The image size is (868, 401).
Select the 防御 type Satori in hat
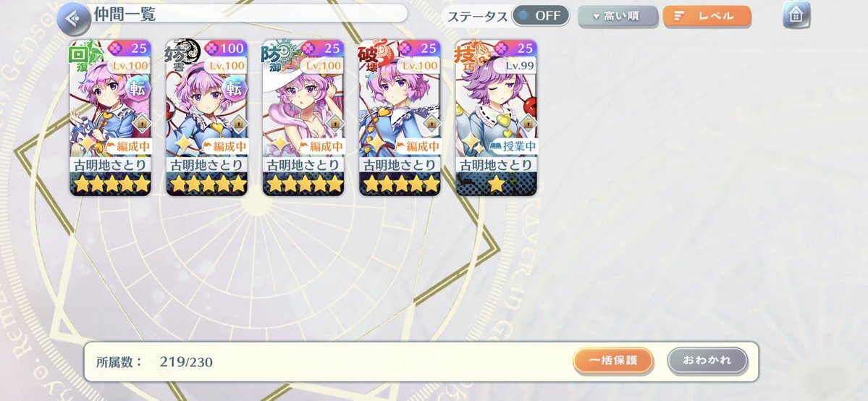(x=303, y=117)
